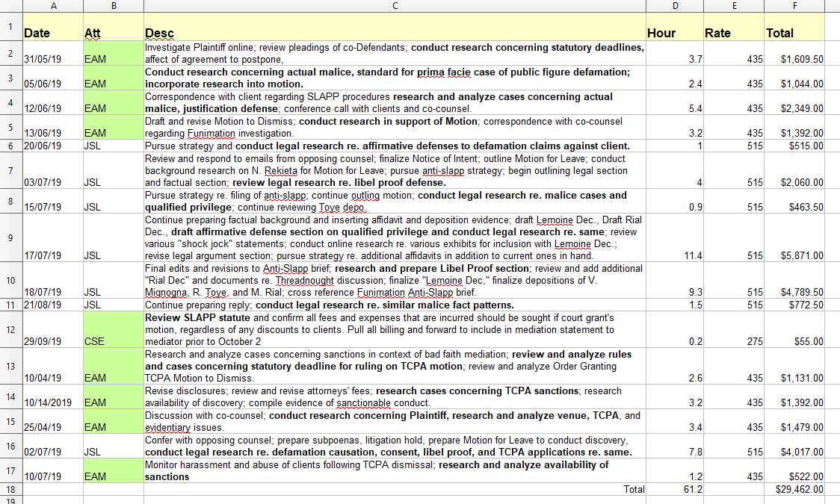Viewport: 840px width, 504px height.
Task: Select the total cell $463.50
Action: tap(794, 201)
